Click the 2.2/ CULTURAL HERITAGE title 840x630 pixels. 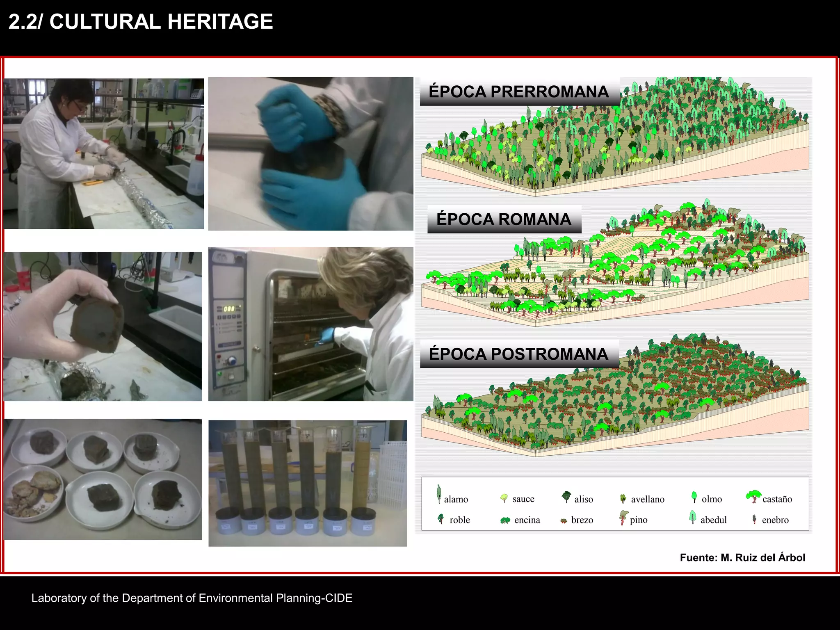click(141, 22)
